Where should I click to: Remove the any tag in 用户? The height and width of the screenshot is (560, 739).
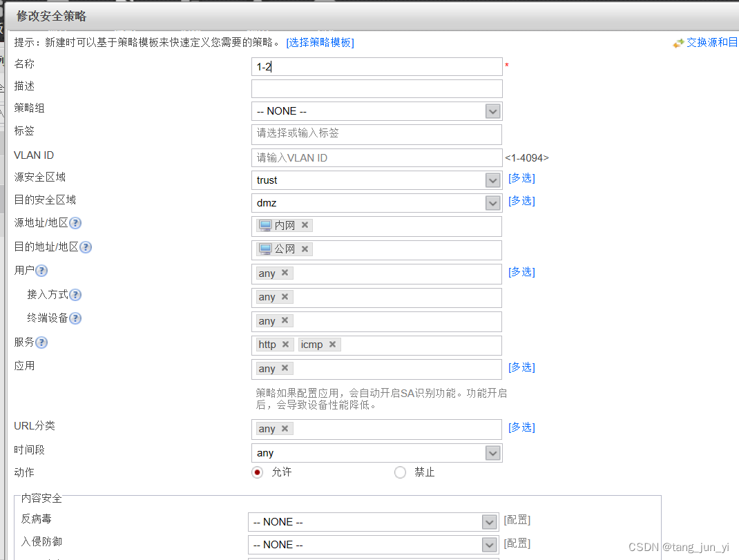pos(285,273)
